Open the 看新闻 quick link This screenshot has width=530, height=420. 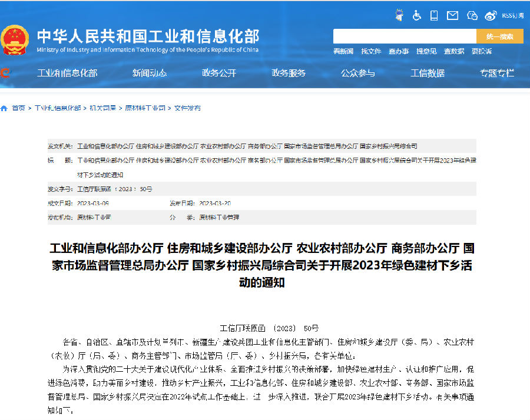pos(343,51)
